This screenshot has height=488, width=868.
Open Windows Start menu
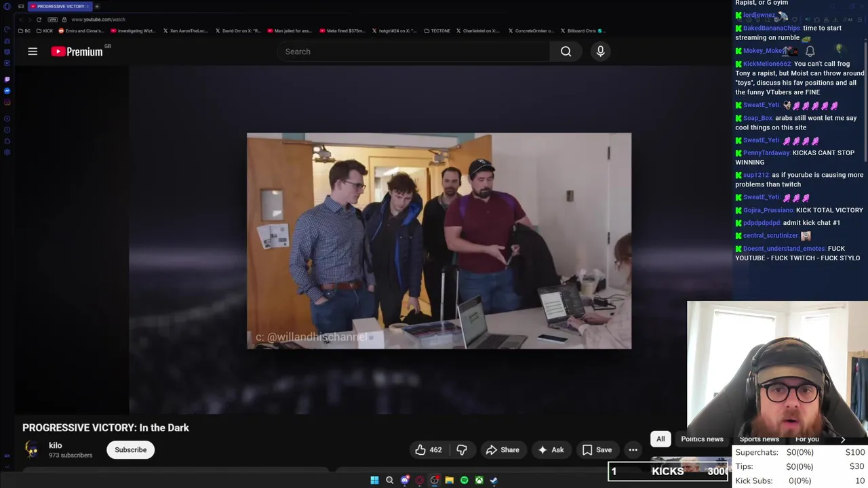pyautogui.click(x=374, y=480)
